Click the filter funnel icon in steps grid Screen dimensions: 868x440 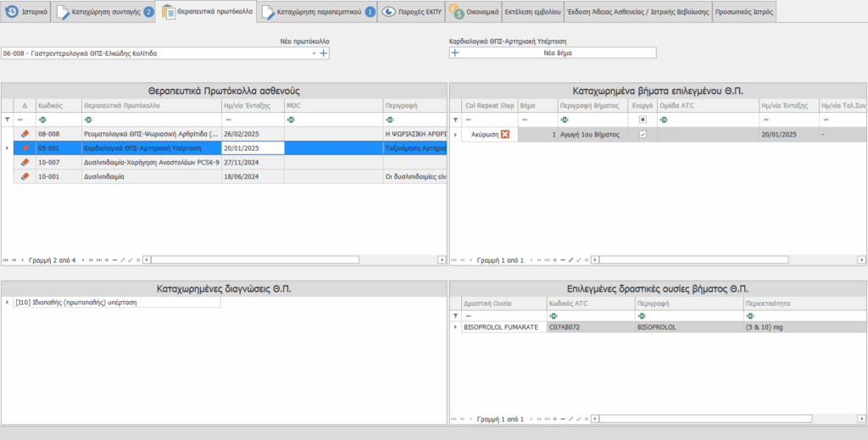tap(454, 120)
